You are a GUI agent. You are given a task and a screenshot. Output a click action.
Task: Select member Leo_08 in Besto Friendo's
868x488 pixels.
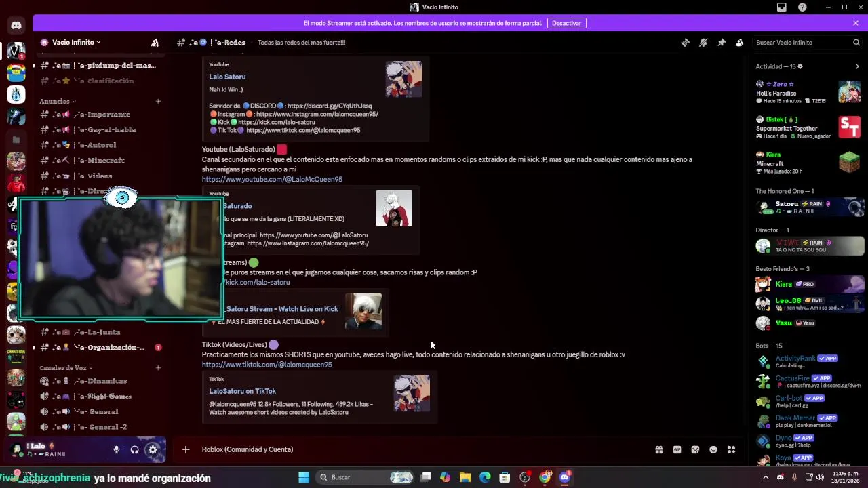(x=808, y=304)
